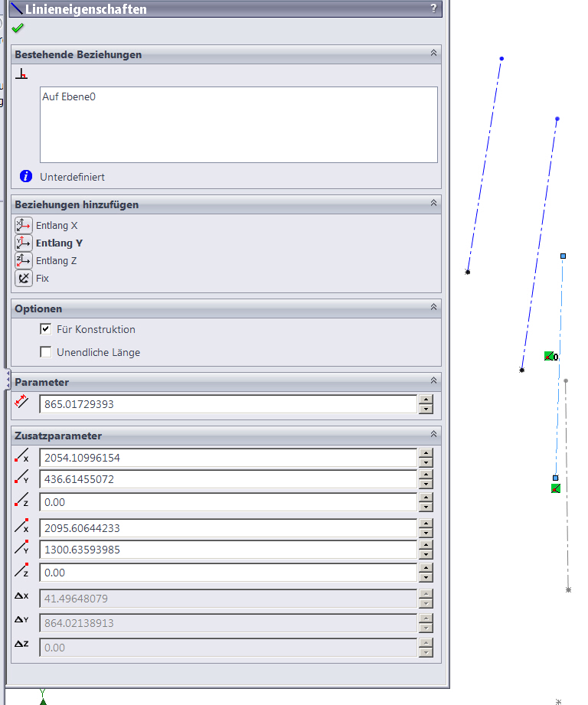Viewport: 588px width, 705px height.
Task: Decrease start Y value 436.61455072 spinner
Action: (x=426, y=485)
